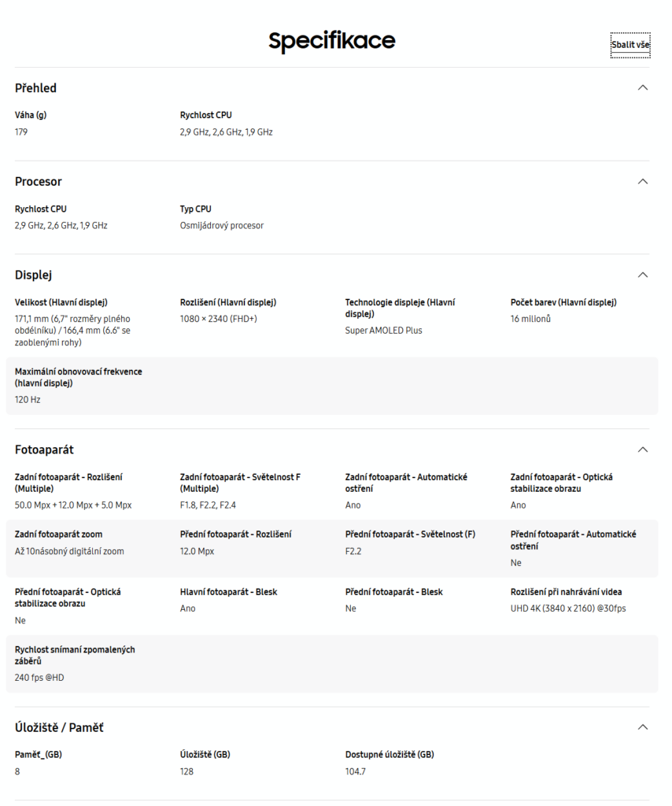Select the "1080 × 2340 (FHD+)" resolution value
The image size is (672, 806).
point(219,319)
